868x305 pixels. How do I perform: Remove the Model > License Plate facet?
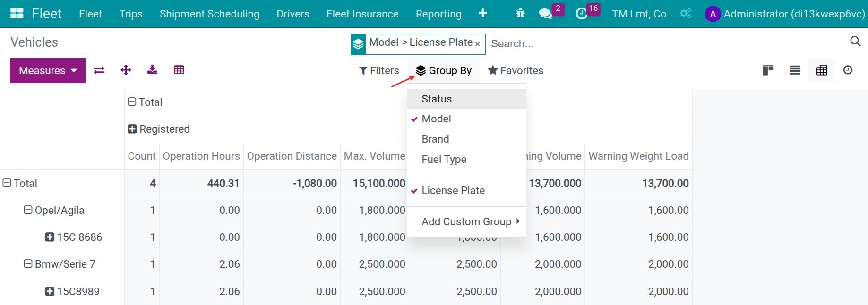(x=478, y=44)
